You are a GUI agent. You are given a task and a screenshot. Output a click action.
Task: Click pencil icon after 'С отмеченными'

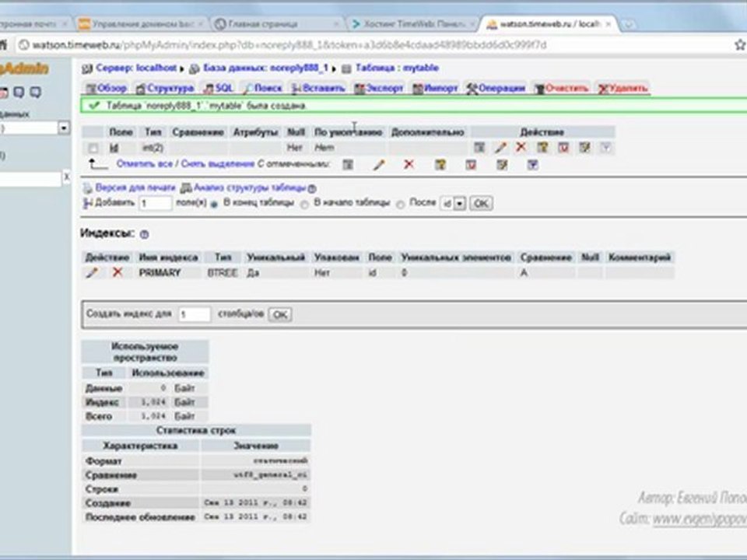[379, 165]
